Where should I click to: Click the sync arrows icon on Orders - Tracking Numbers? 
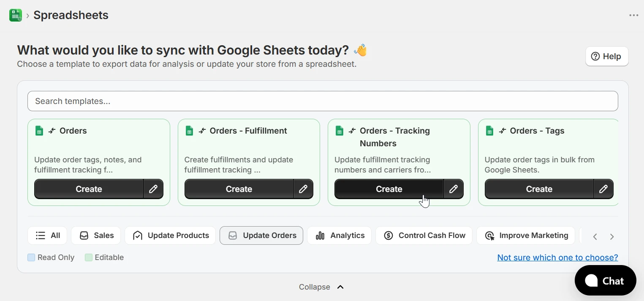[x=352, y=131]
